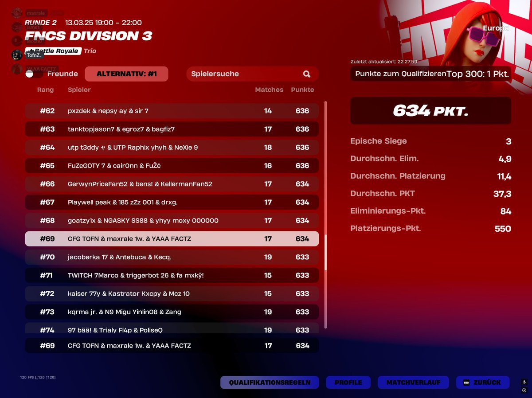Click the 120 FPS counter

coord(38,377)
